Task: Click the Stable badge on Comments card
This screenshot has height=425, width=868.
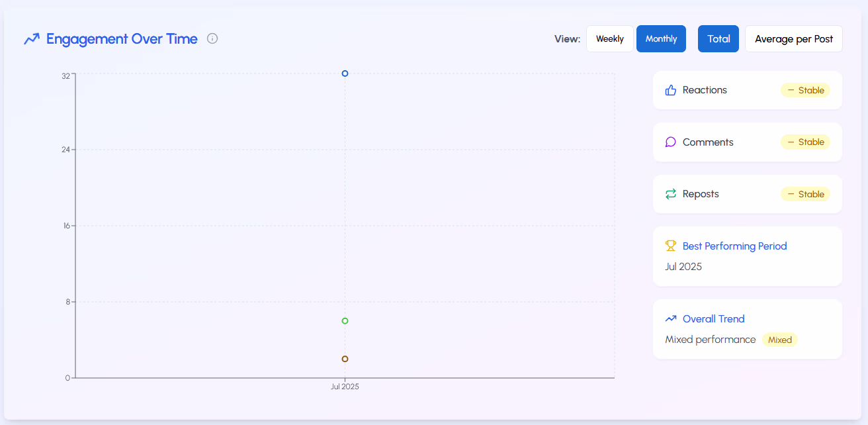Action: click(805, 142)
